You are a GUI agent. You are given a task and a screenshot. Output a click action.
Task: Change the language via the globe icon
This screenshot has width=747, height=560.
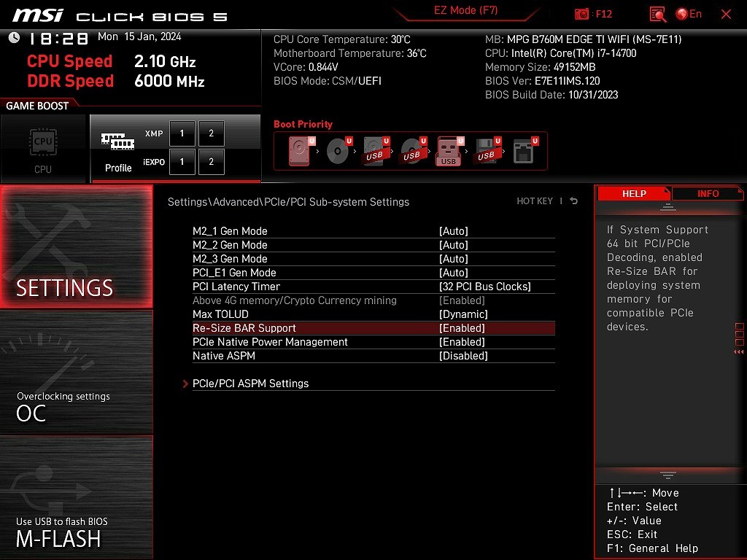682,14
